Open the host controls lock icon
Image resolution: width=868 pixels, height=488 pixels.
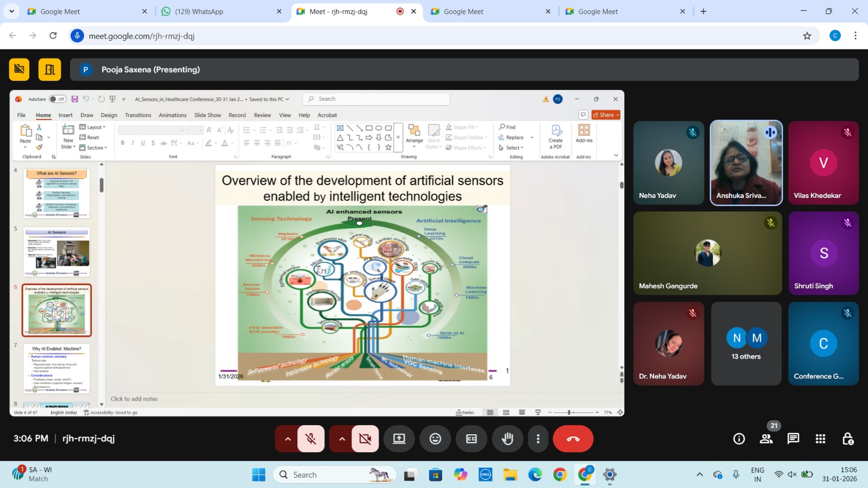point(847,439)
